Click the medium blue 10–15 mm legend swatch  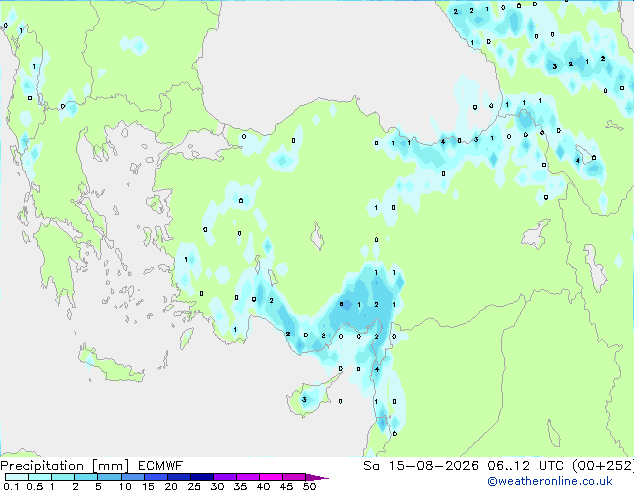[x=133, y=477]
